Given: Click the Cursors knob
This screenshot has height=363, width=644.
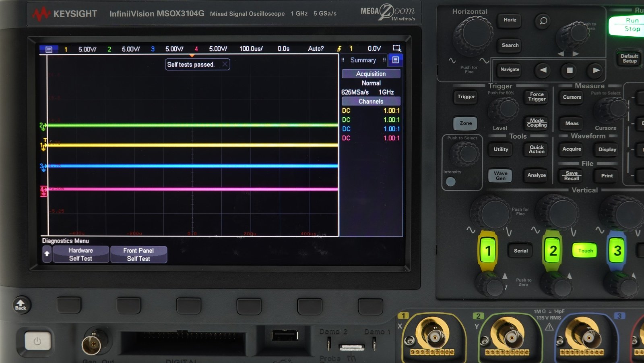Looking at the screenshot, I should 612,109.
